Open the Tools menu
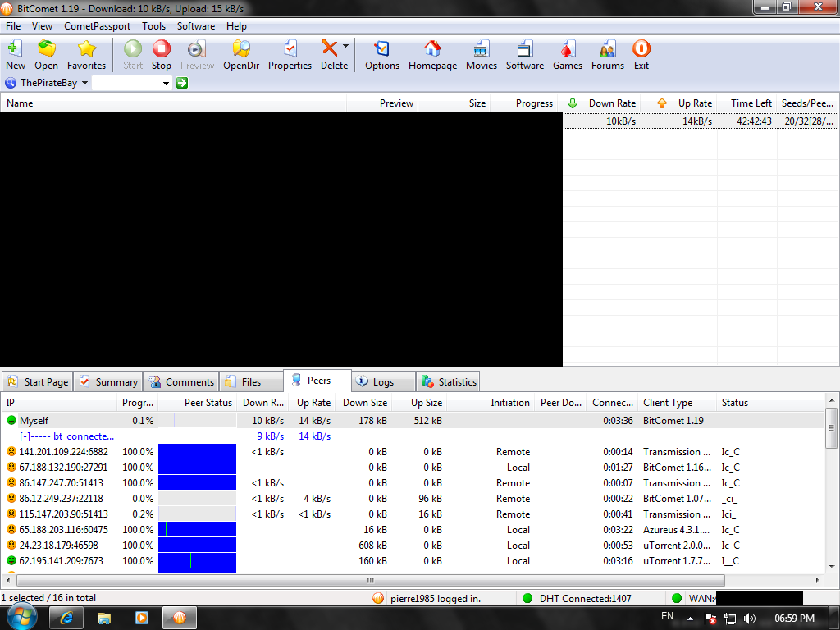This screenshot has width=840, height=630. pyautogui.click(x=153, y=26)
